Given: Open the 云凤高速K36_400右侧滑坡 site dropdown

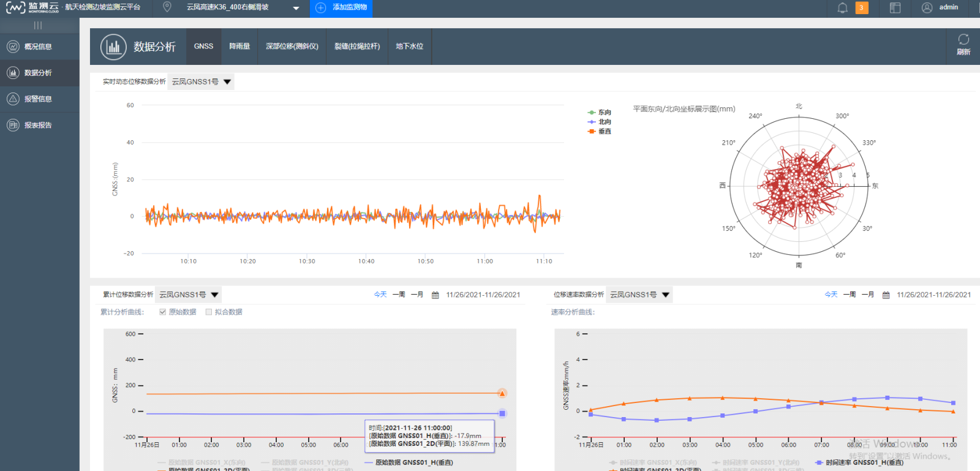Looking at the screenshot, I should (x=243, y=7).
